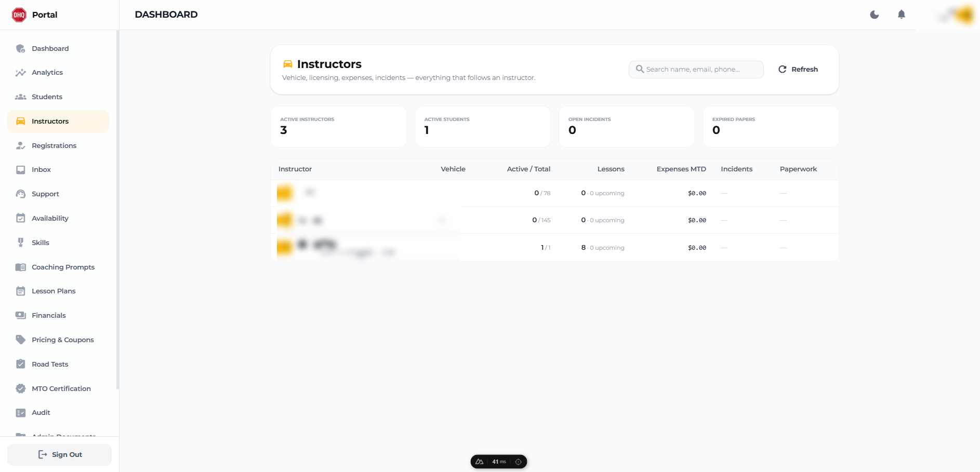The image size is (980, 472).
Task: Open instructor row with 1/1 students
Action: tap(554, 248)
